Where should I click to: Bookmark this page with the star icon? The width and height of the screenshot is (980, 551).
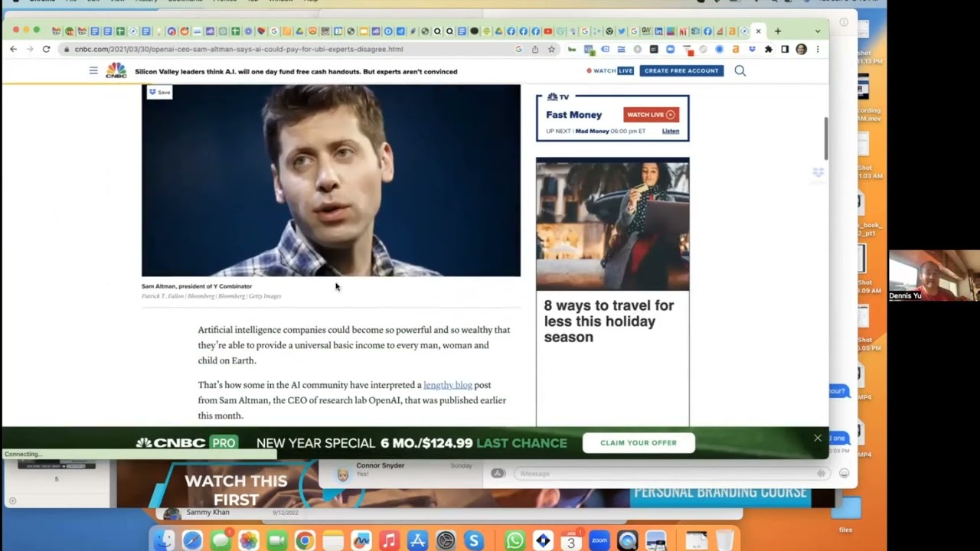click(x=550, y=49)
